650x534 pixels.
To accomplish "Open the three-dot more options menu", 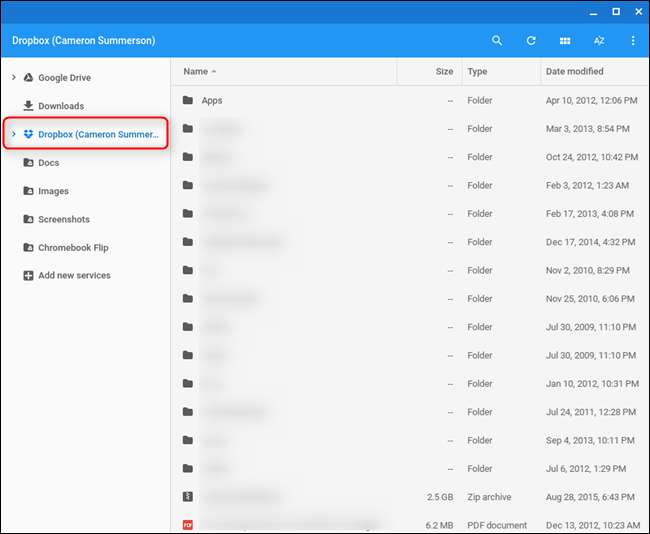I will tap(633, 41).
